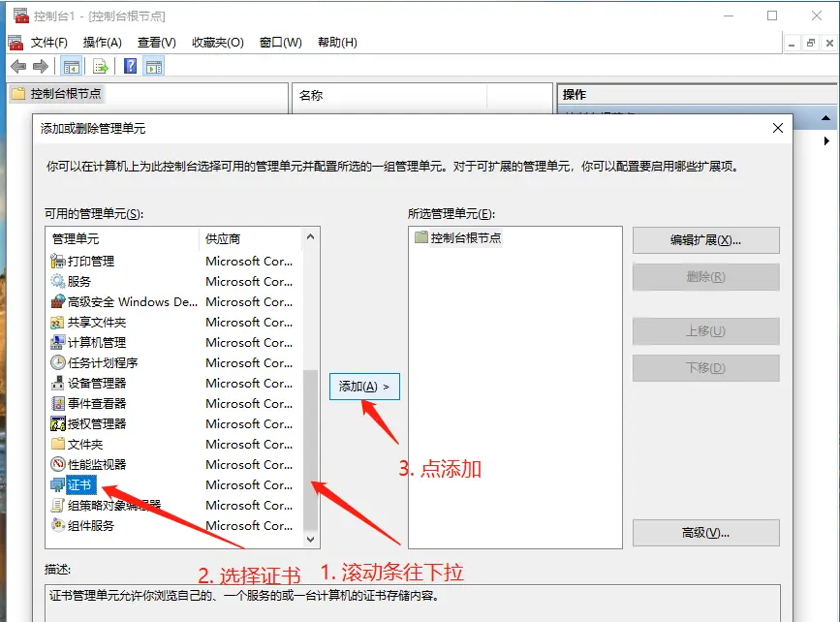The image size is (840, 622).
Task: Click the 删除(R) button
Action: (705, 277)
